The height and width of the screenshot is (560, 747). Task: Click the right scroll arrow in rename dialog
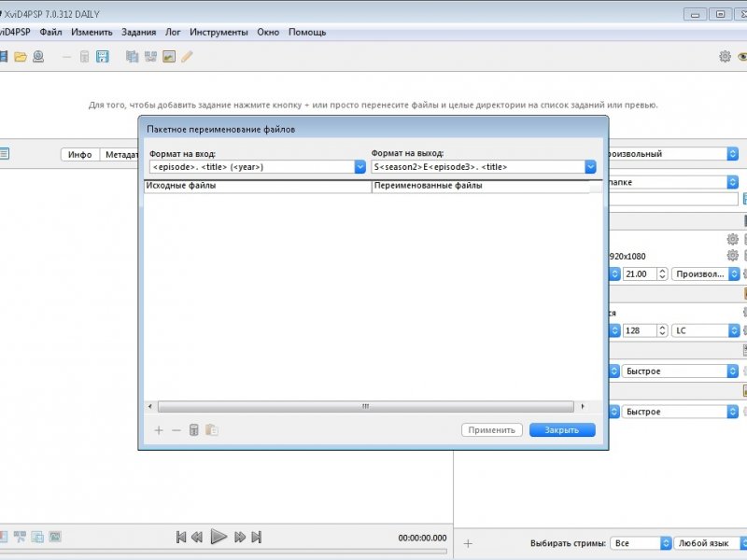[x=582, y=406]
